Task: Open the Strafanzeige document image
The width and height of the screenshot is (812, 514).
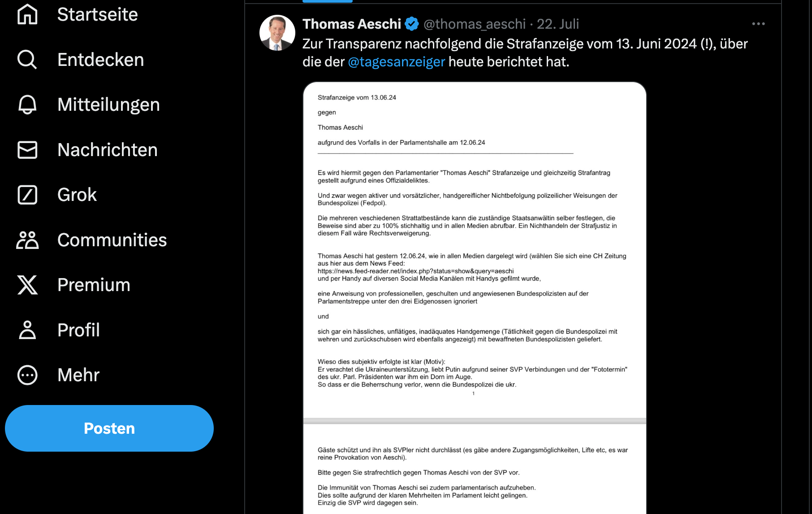Action: click(x=475, y=269)
